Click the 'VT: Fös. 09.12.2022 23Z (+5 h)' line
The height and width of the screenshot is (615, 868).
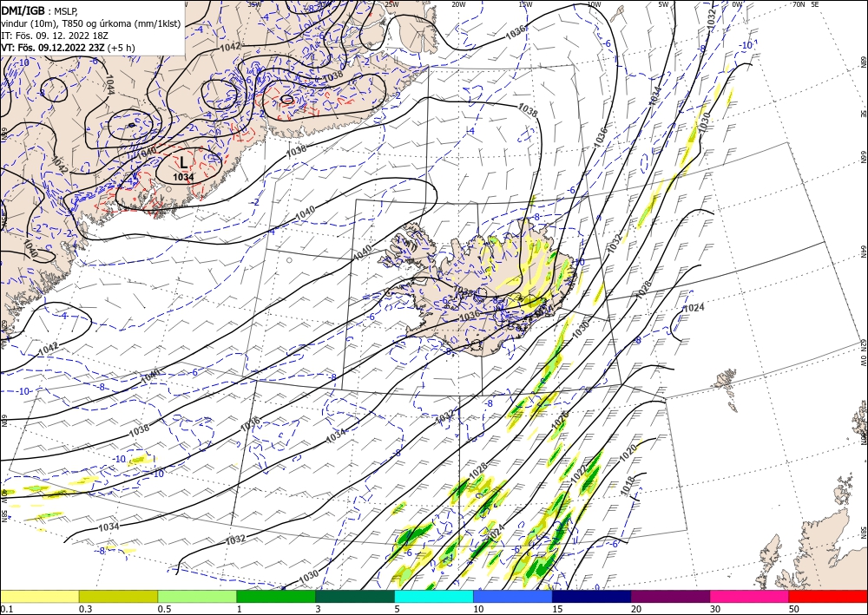coord(68,47)
